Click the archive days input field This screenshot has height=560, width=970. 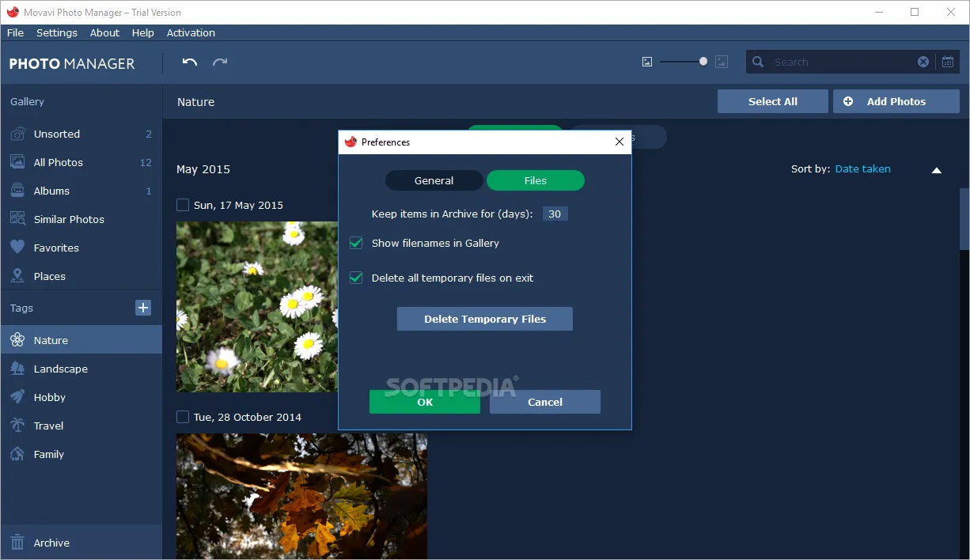click(x=555, y=214)
